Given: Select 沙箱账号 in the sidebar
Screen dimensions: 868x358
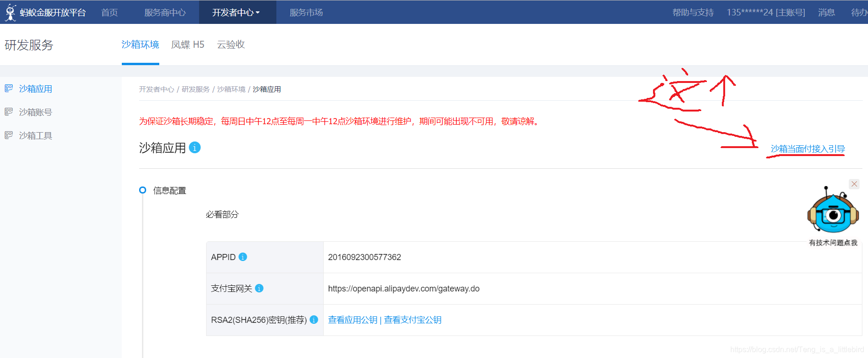Looking at the screenshot, I should 36,112.
